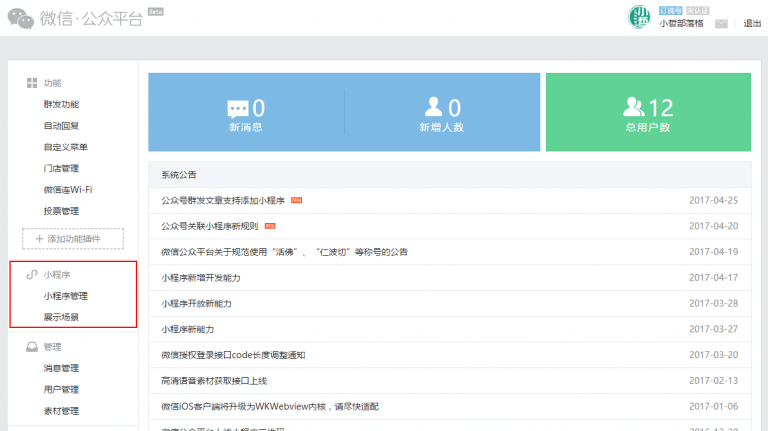Open announcement 公众号关联小程序新规则
This screenshot has height=431, width=768.
point(210,226)
